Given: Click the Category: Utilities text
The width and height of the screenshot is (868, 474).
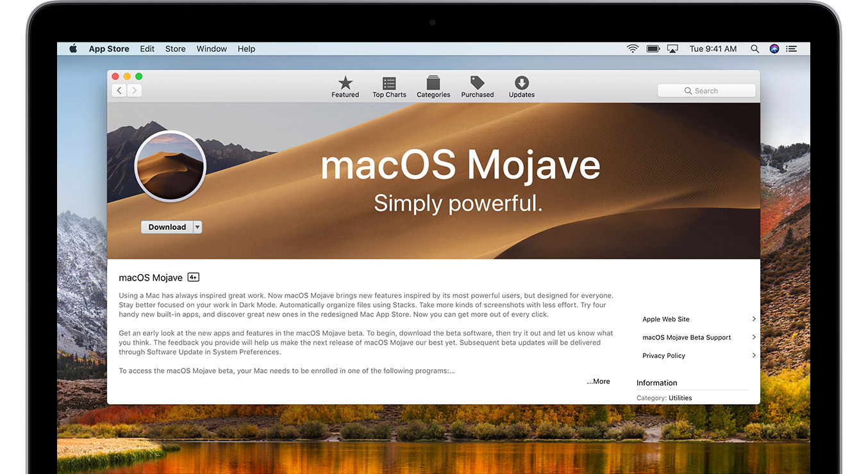Looking at the screenshot, I should 664,398.
